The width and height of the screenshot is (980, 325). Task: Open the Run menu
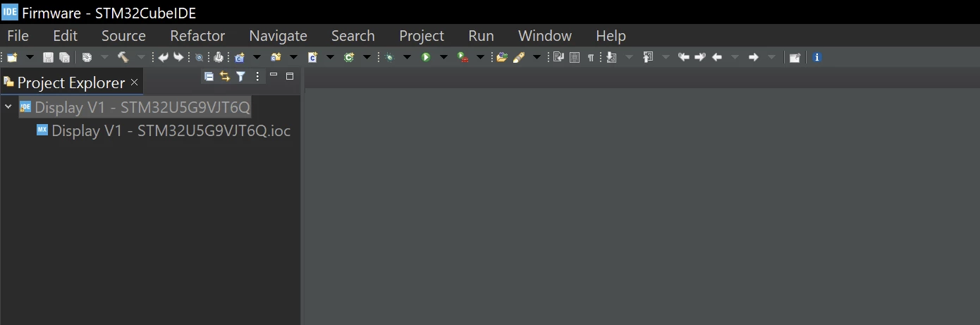tap(481, 36)
